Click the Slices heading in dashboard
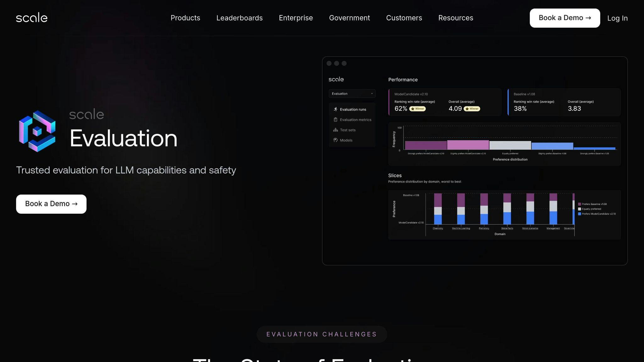The image size is (644, 362). 395,176
